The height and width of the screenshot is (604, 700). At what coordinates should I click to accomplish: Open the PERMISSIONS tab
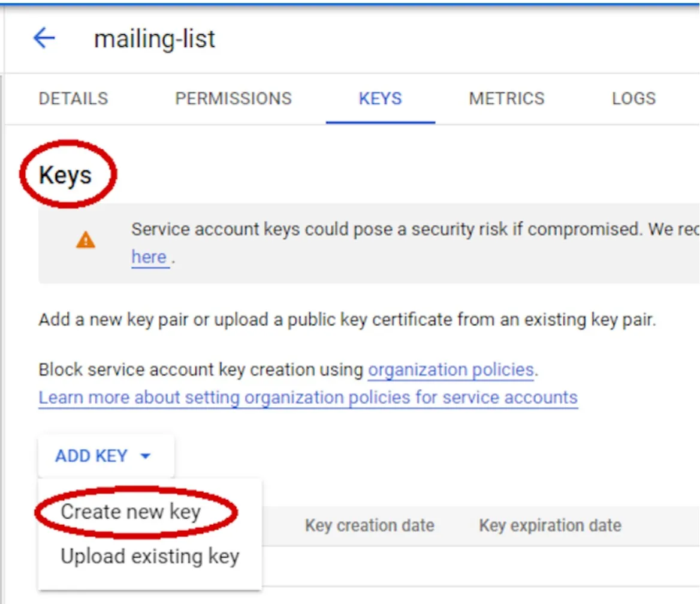pos(233,99)
